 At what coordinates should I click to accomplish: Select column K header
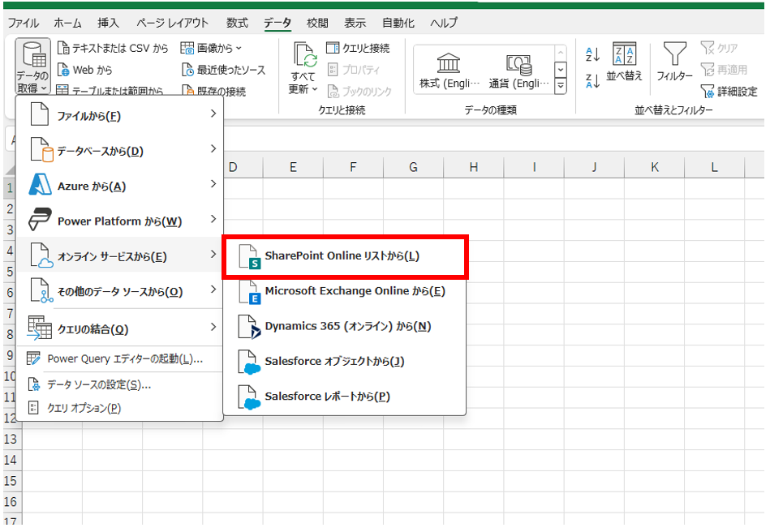[655, 167]
